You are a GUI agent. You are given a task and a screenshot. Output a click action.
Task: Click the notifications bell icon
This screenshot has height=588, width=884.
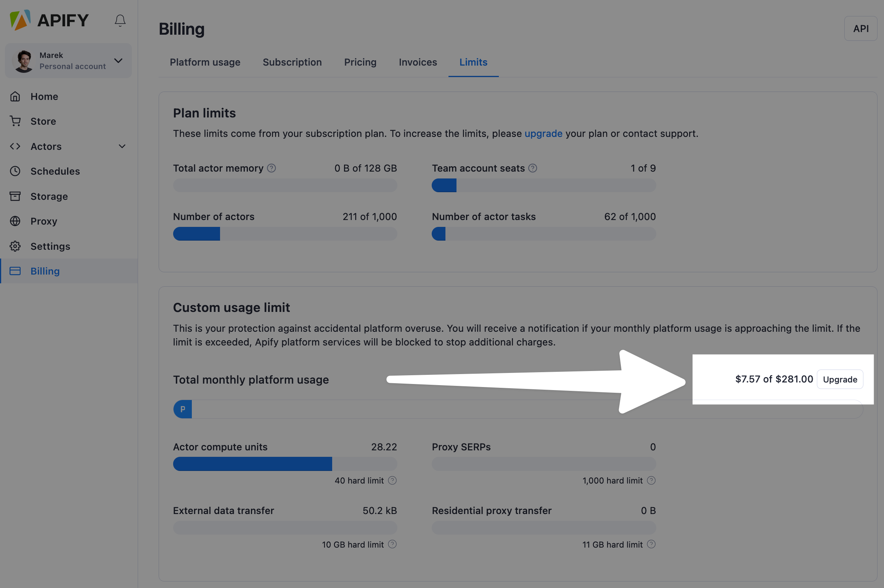[120, 20]
